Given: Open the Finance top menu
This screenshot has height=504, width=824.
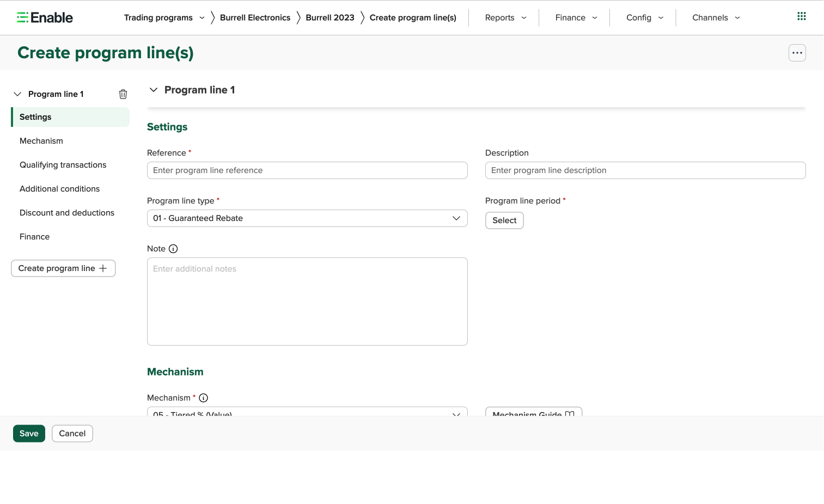Looking at the screenshot, I should coord(576,17).
